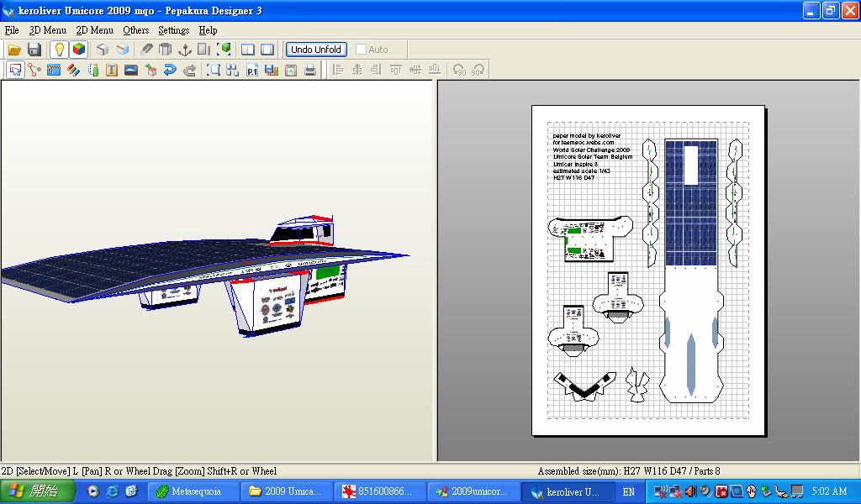The height and width of the screenshot is (504, 861).
Task: Click the printer icon in toolbar
Action: [310, 71]
